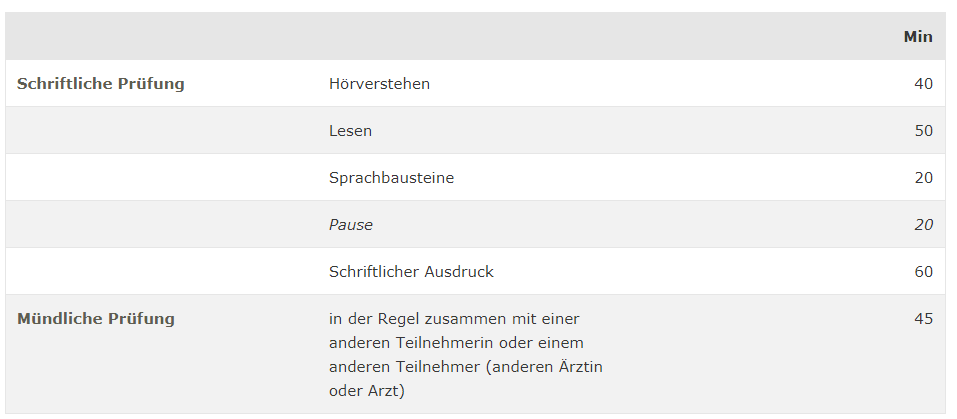The image size is (957, 419).
Task: Click the text 'anderen Teilnehmer (anderen Ärztin'
Action: [466, 367]
